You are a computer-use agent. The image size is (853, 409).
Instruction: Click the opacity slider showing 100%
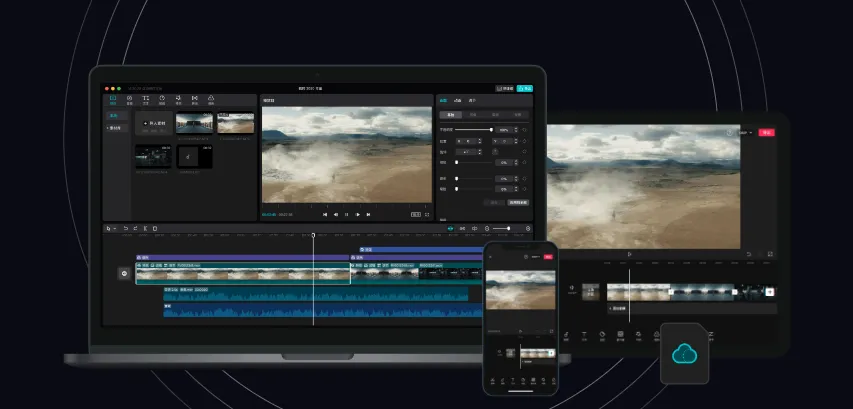pos(473,130)
